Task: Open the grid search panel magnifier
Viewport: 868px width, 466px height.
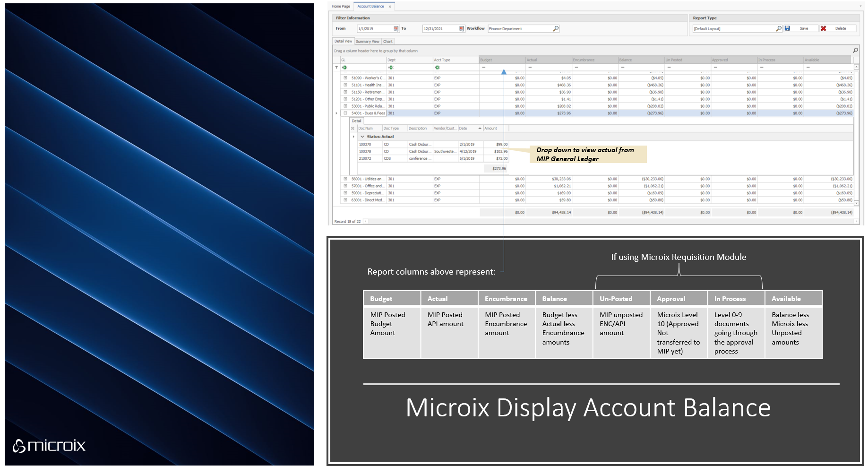Action: 855,50
